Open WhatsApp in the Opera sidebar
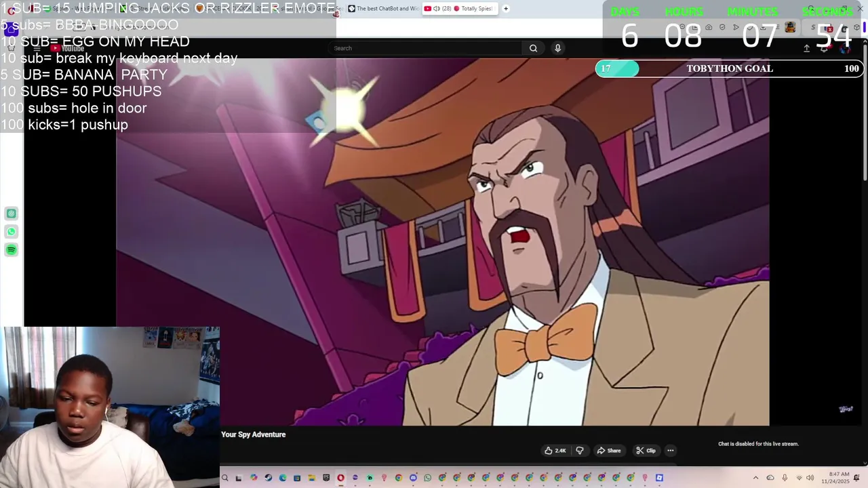The height and width of the screenshot is (488, 868). click(x=11, y=232)
